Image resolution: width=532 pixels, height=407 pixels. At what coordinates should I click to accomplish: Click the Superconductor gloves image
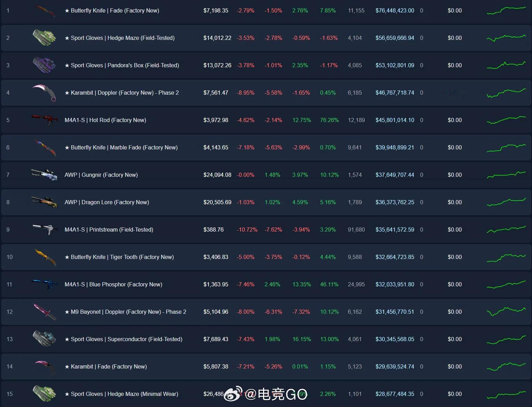(x=44, y=339)
